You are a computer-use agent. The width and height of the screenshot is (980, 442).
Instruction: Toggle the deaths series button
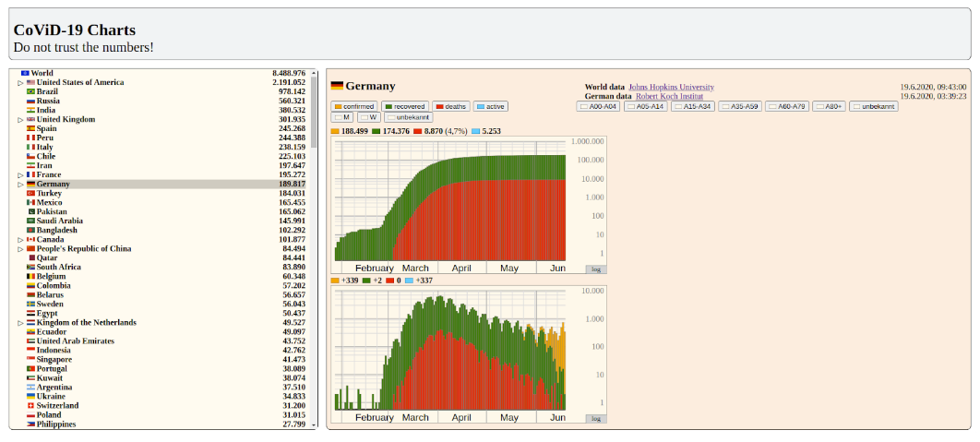point(450,107)
